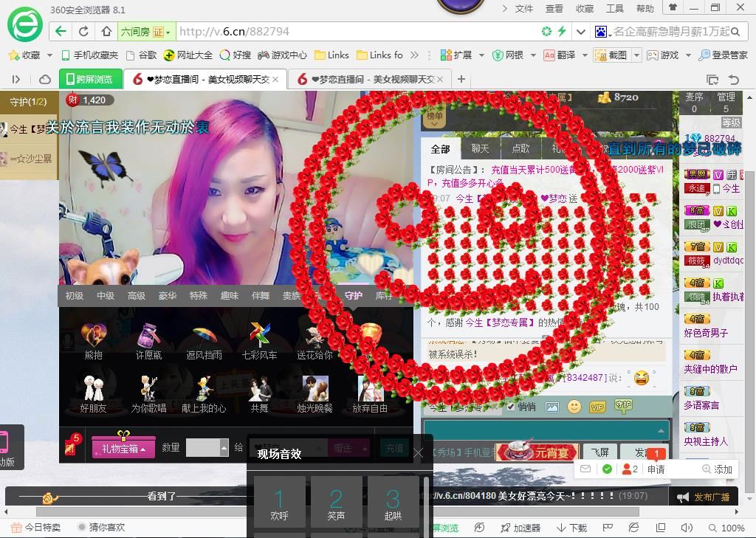Image resolution: width=756 pixels, height=538 pixels.
Task: Click the page horizontal scrollbar
Action: click(337, 511)
